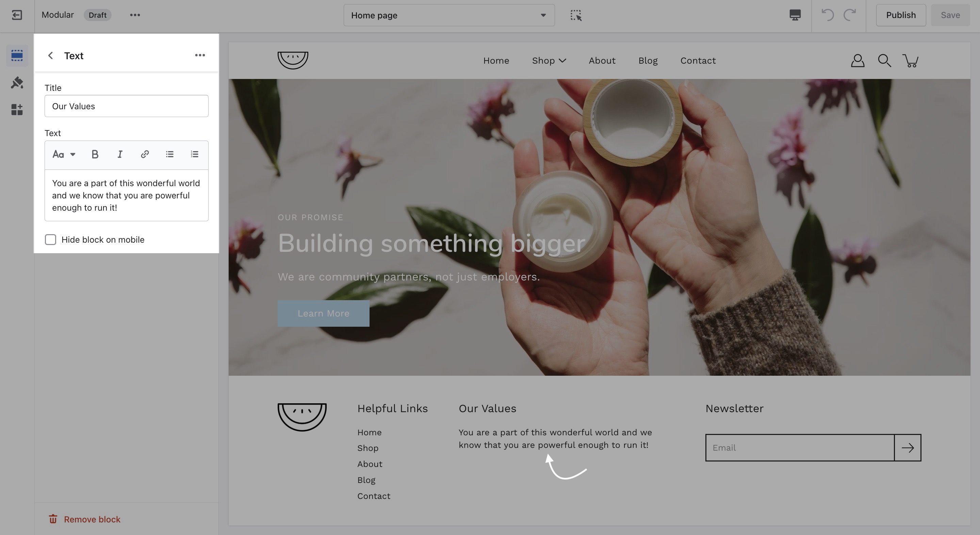
Task: Click the undo arrow
Action: (x=828, y=15)
